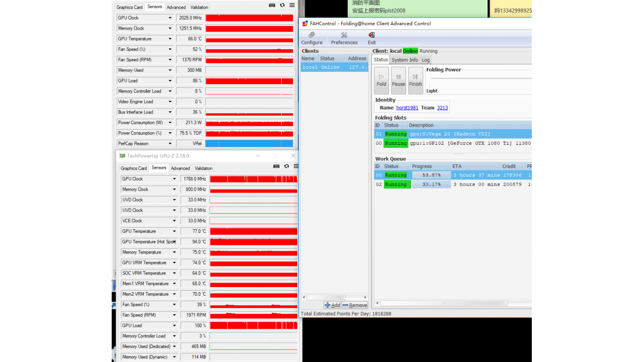644x362 pixels.
Task: Select folding slot 00 GeForce GTX 1080 Ti
Action: point(453,143)
